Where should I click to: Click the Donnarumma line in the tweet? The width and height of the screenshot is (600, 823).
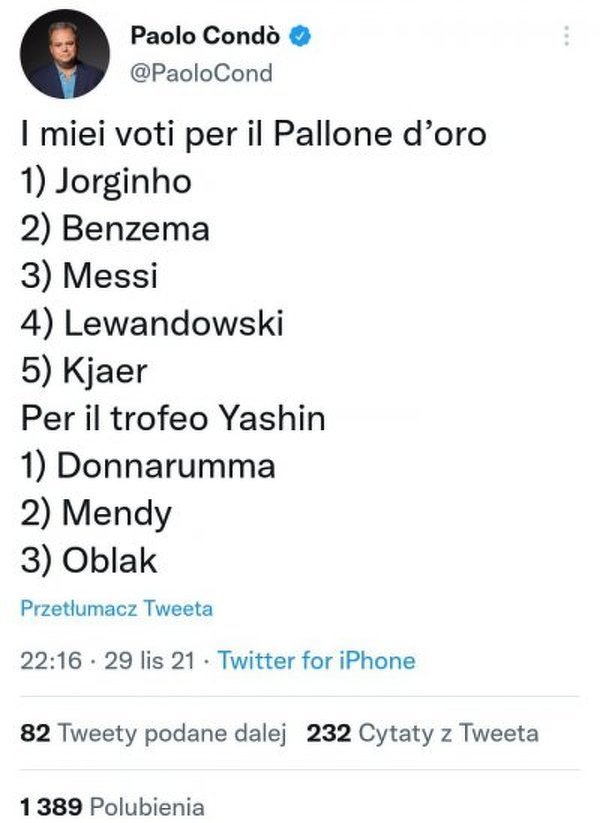click(148, 465)
